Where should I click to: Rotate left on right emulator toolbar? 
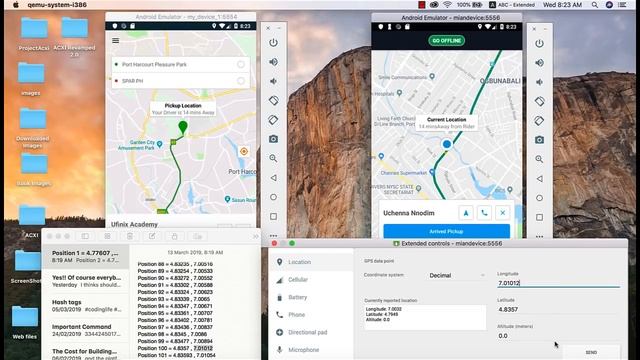pos(539,101)
